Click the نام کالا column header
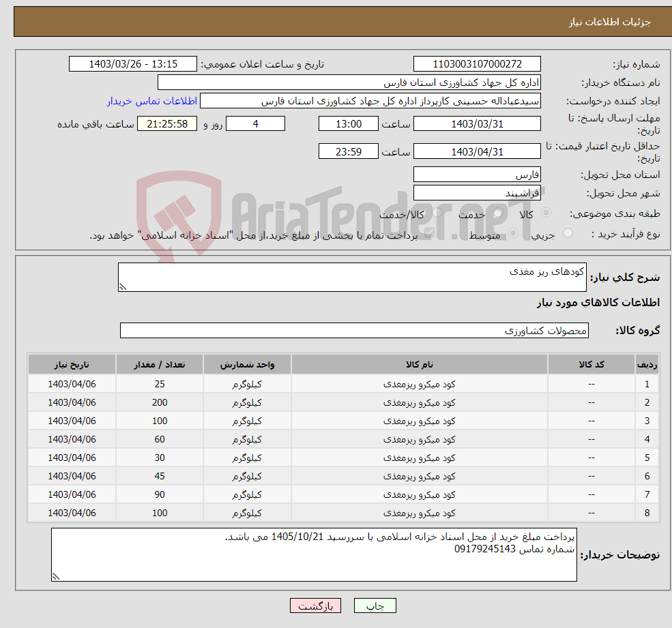The width and height of the screenshot is (672, 628). click(419, 365)
